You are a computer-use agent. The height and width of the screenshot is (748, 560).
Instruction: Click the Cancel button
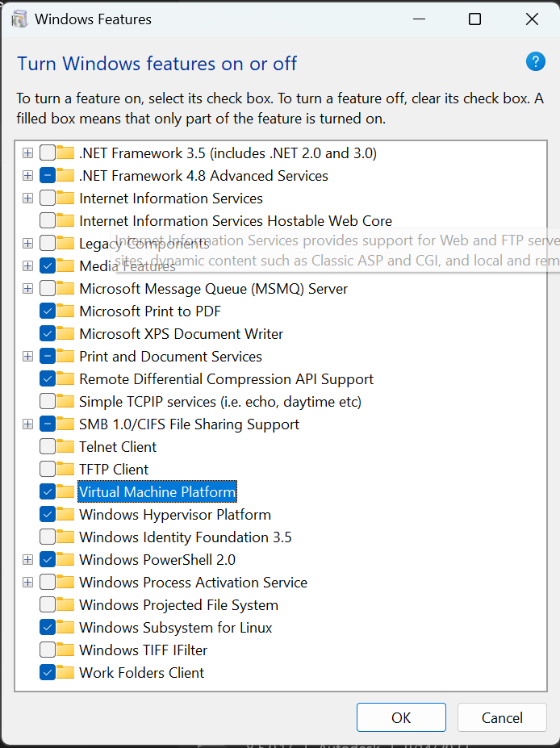coord(502,717)
